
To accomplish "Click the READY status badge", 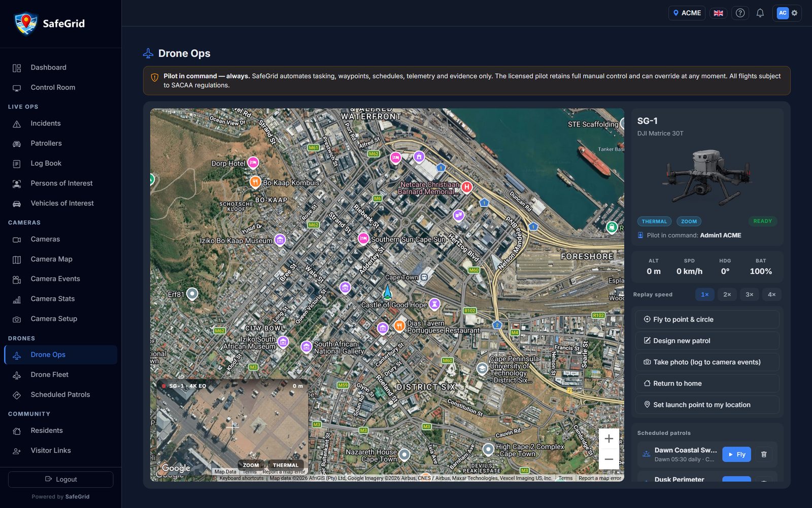I will 762,221.
